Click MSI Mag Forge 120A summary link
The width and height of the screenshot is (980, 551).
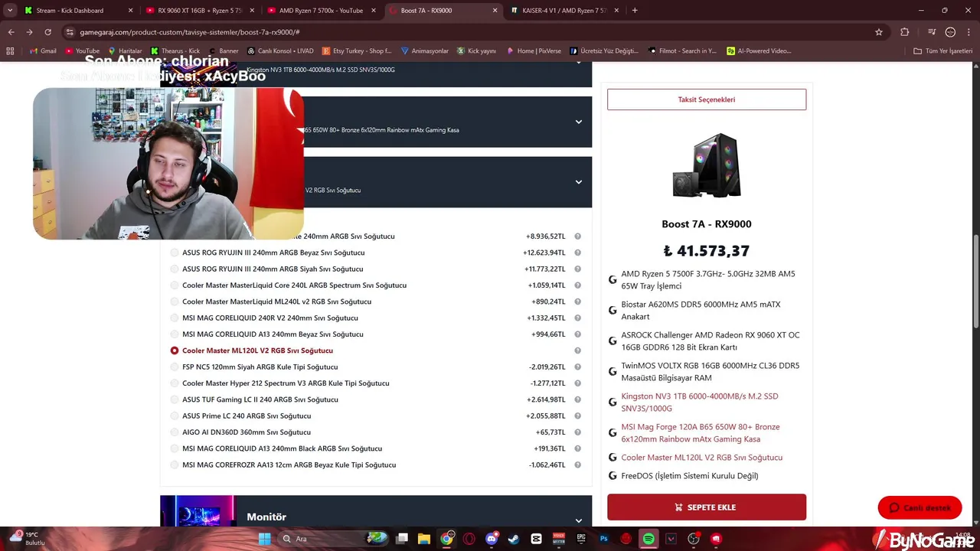pyautogui.click(x=701, y=432)
